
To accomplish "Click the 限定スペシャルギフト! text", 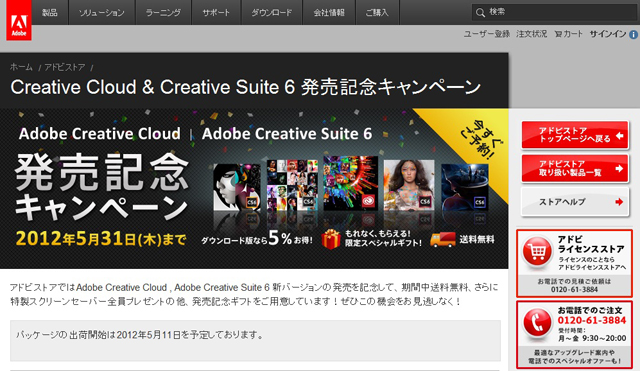I will [x=383, y=243].
